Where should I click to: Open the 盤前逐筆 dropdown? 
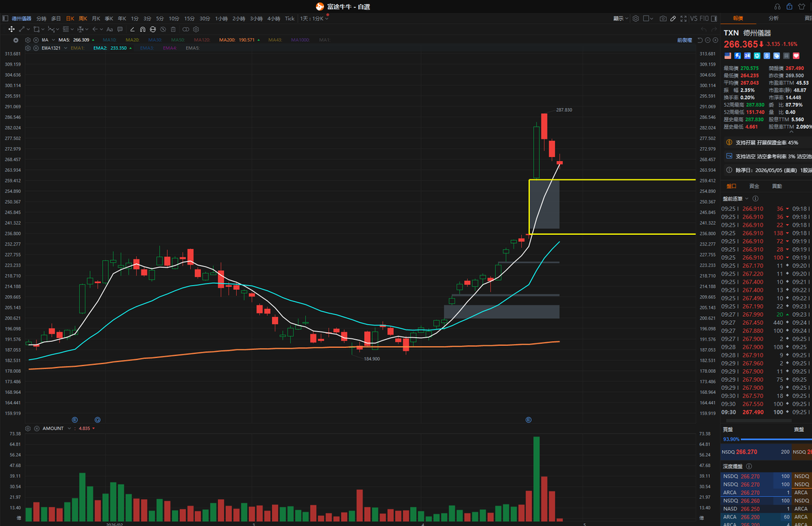pyautogui.click(x=734, y=198)
